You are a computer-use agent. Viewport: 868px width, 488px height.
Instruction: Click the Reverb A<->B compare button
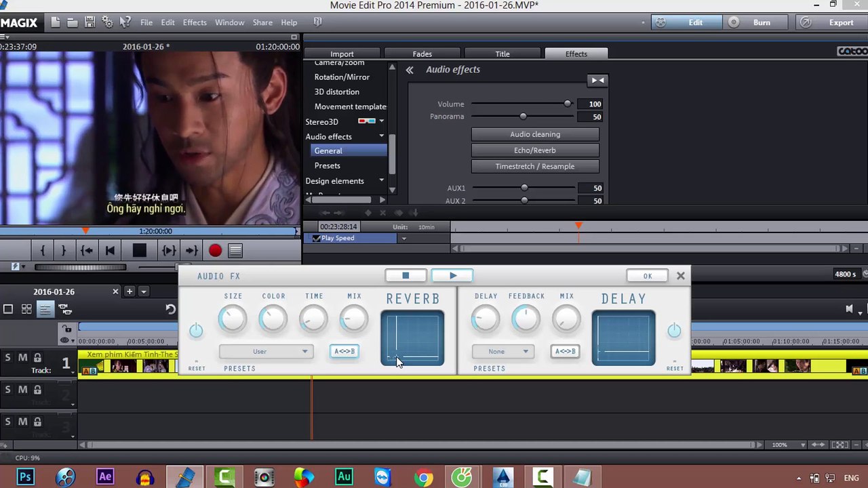coord(344,351)
